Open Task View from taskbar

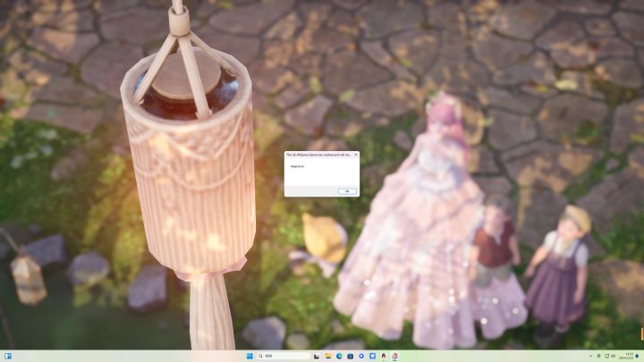(317, 356)
